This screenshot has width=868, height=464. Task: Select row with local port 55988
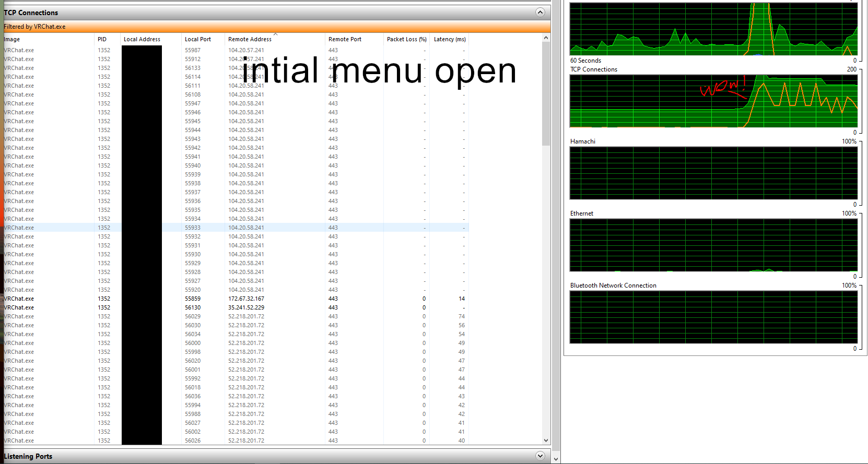[x=236, y=414]
